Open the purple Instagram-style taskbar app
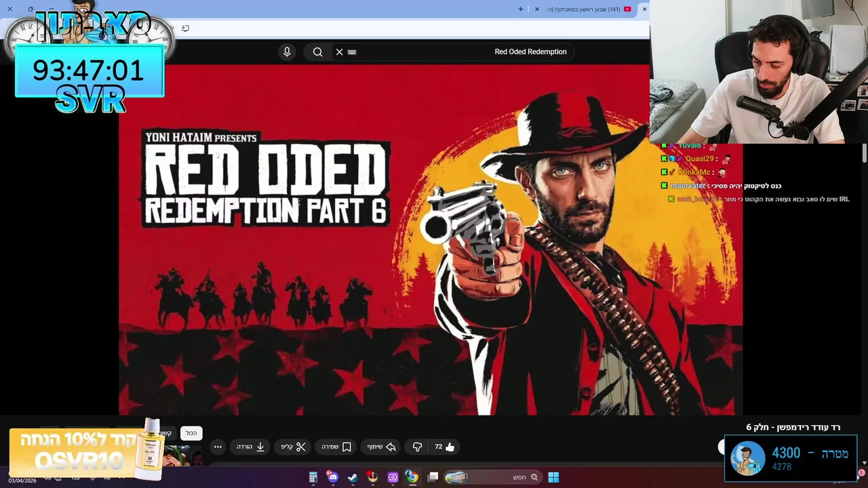The image size is (868, 488). (x=393, y=477)
